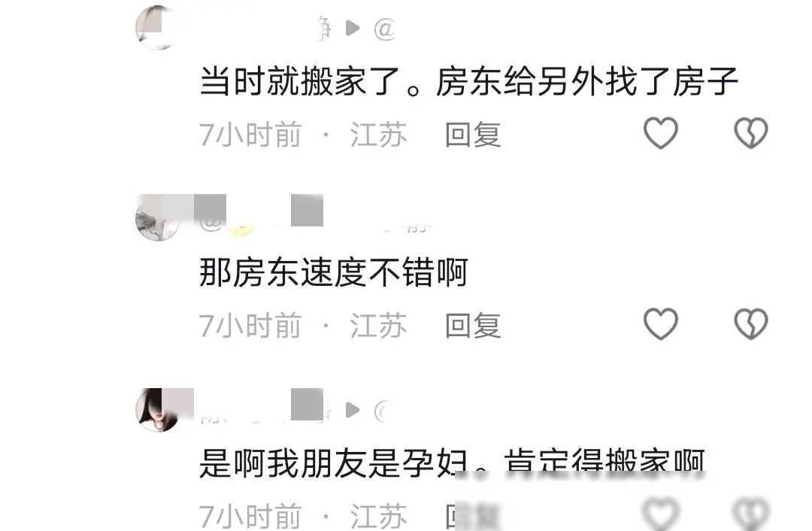Image resolution: width=812 pixels, height=531 pixels.
Task: Tap the @ mention in the second comment header
Action: tap(211, 224)
